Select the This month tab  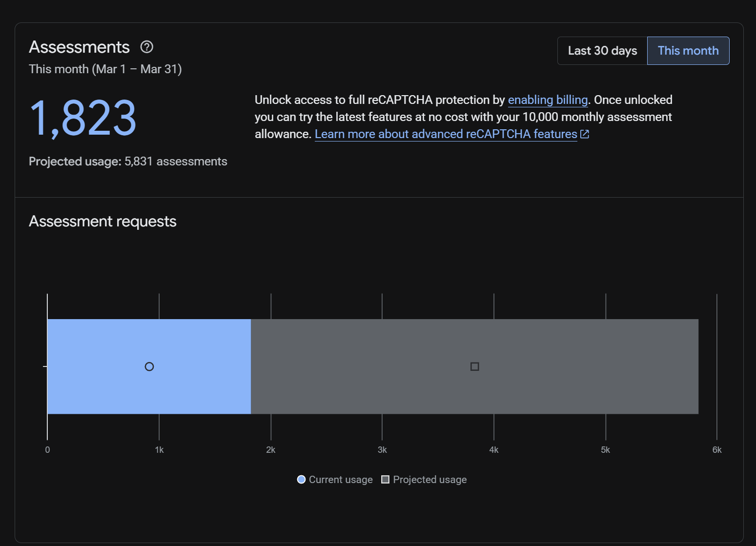pyautogui.click(x=688, y=51)
